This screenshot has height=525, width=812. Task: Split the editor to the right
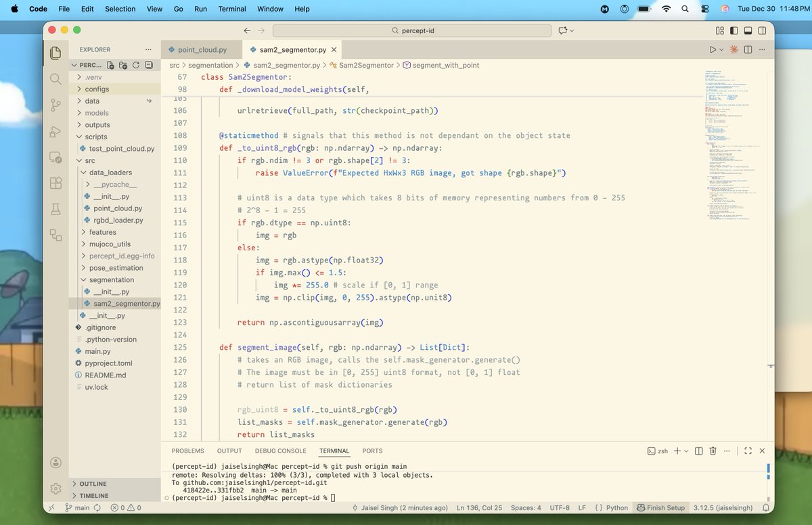(x=748, y=49)
